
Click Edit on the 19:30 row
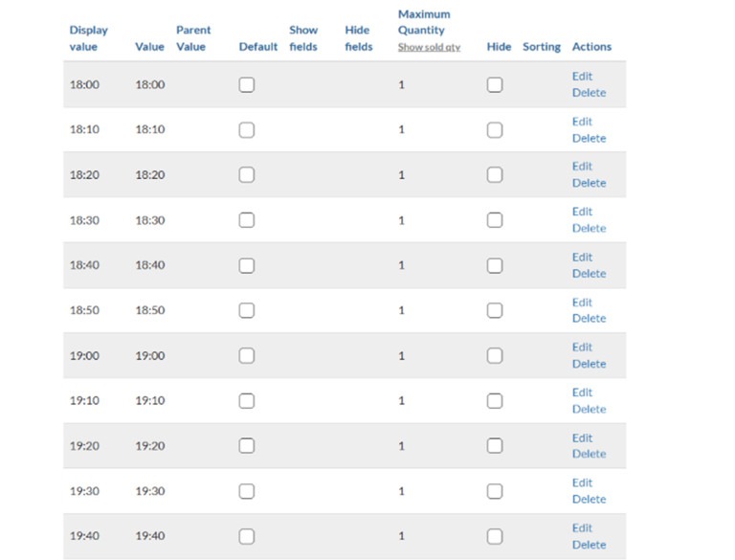click(x=582, y=482)
